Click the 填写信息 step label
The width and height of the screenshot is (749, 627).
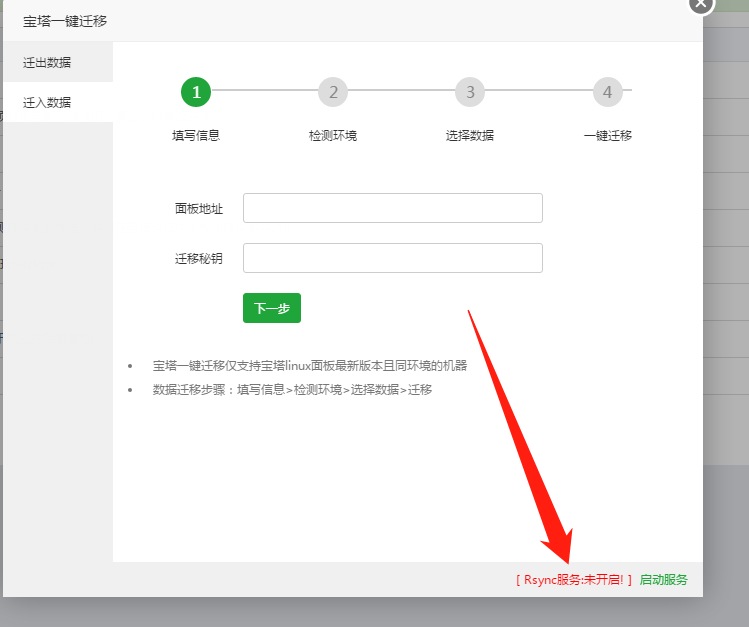pos(196,136)
